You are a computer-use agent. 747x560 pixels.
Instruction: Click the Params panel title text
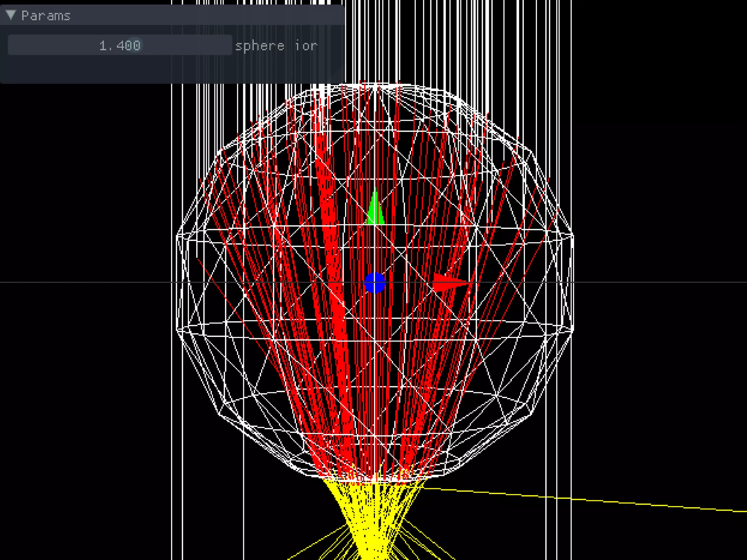(x=46, y=16)
